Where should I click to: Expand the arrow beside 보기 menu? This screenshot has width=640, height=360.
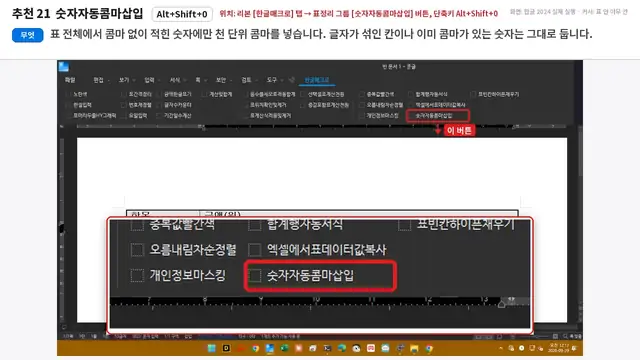(134, 80)
